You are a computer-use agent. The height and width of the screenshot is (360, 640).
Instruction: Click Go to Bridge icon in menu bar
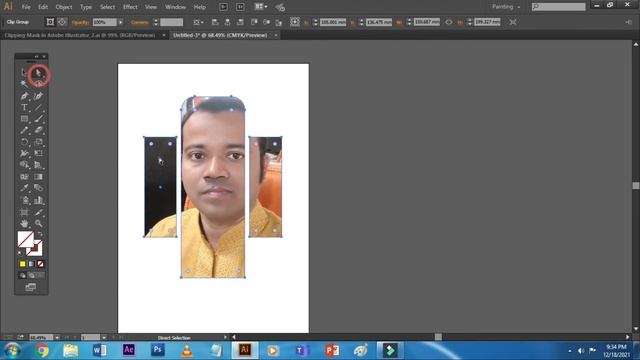pyautogui.click(x=223, y=7)
